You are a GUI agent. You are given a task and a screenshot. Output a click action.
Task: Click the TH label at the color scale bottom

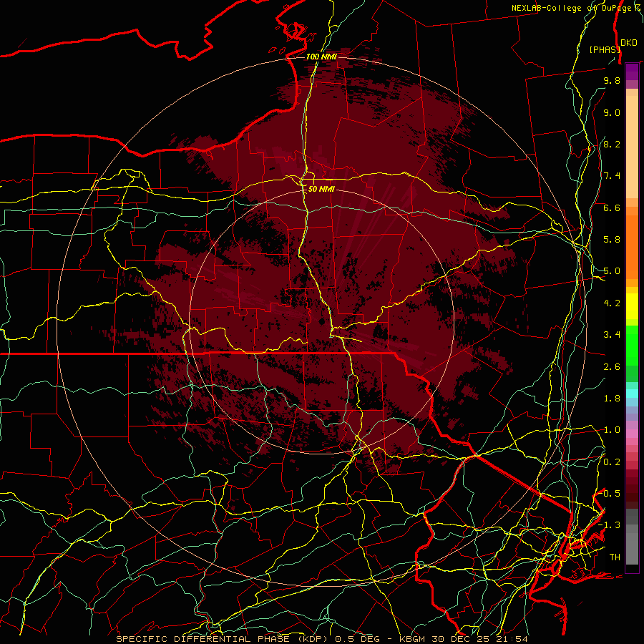coord(615,557)
